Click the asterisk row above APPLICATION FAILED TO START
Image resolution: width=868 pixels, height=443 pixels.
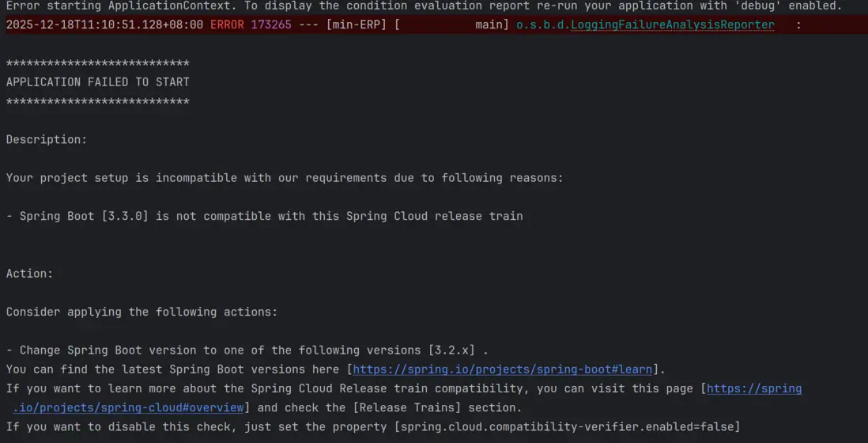[98, 63]
